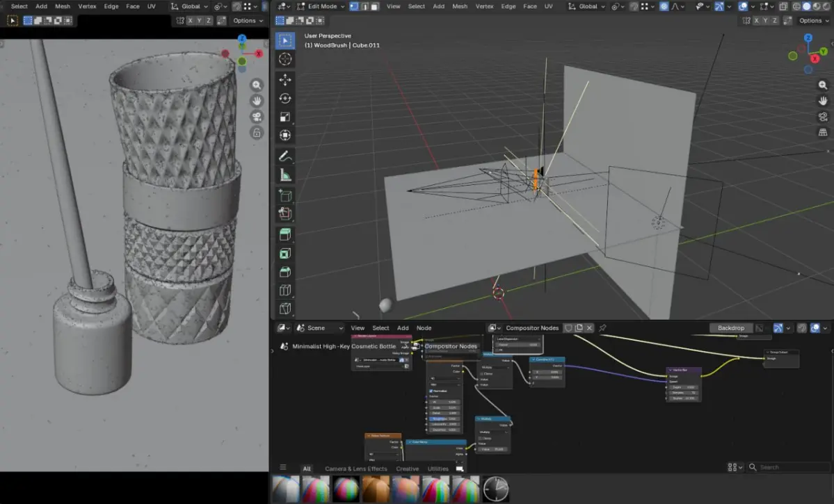This screenshot has height=504, width=834.
Task: Switch perspective/orthographic grid icon in right viewport
Action: [x=823, y=132]
